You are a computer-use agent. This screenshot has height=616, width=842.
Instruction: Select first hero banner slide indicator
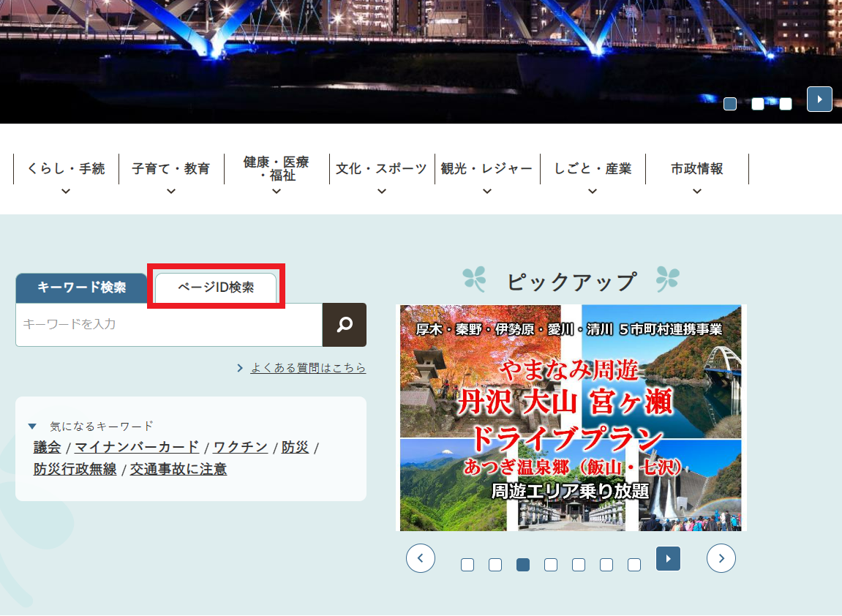729,104
